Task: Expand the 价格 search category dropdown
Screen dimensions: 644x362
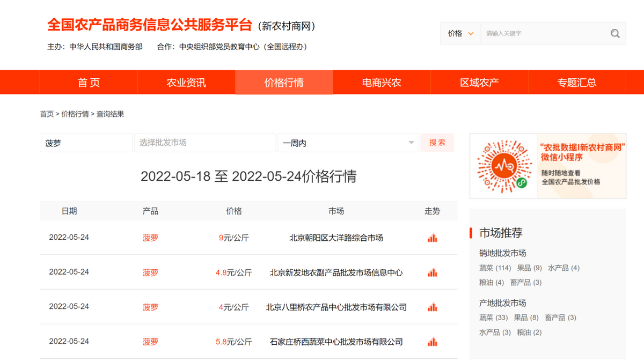Action: click(x=460, y=34)
